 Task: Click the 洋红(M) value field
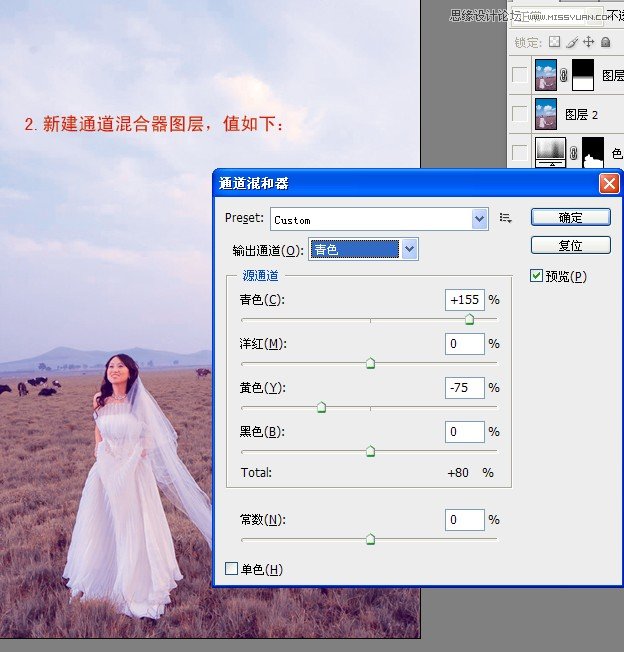[465, 343]
